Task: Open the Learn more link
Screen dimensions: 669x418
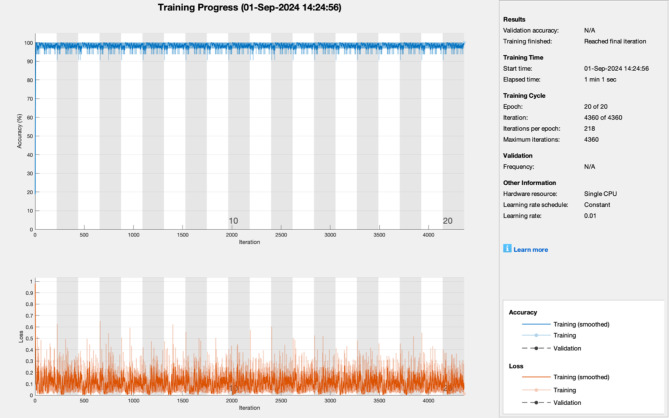Action: pos(530,250)
